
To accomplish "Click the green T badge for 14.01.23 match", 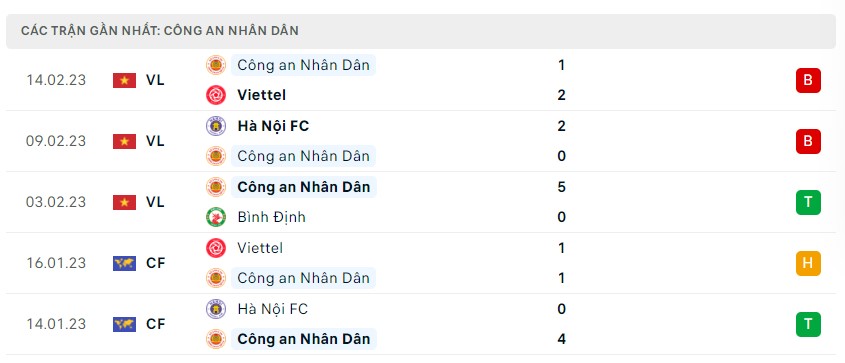I will tap(808, 324).
